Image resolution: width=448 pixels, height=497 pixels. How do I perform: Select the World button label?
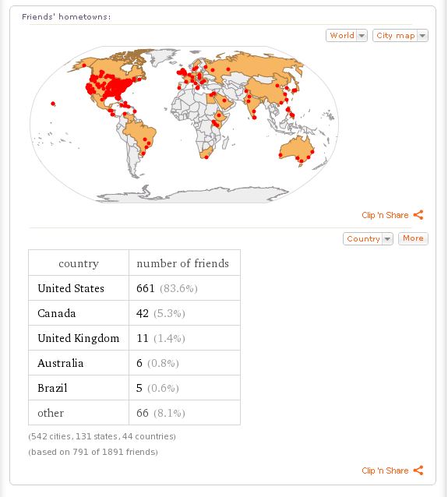pos(342,36)
